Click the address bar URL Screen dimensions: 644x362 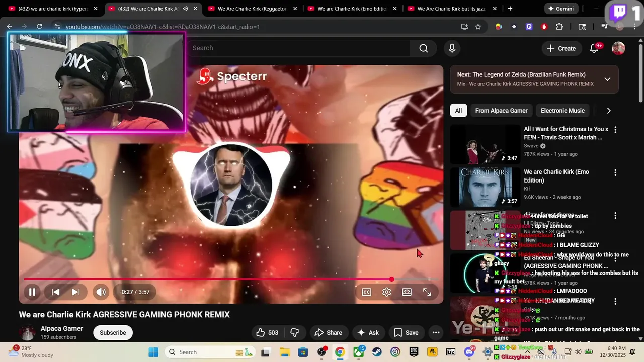pyautogui.click(x=163, y=27)
